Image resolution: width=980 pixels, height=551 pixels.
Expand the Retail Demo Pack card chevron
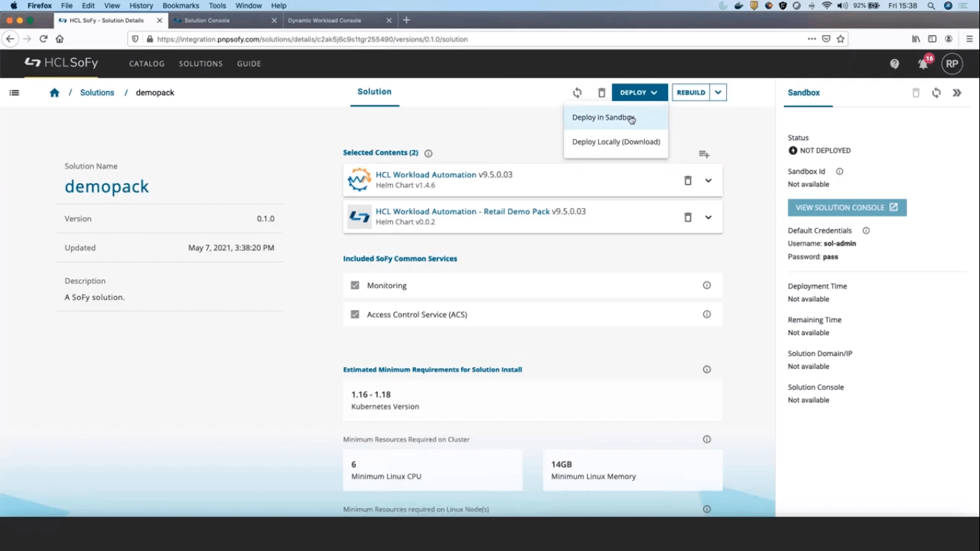coord(708,217)
